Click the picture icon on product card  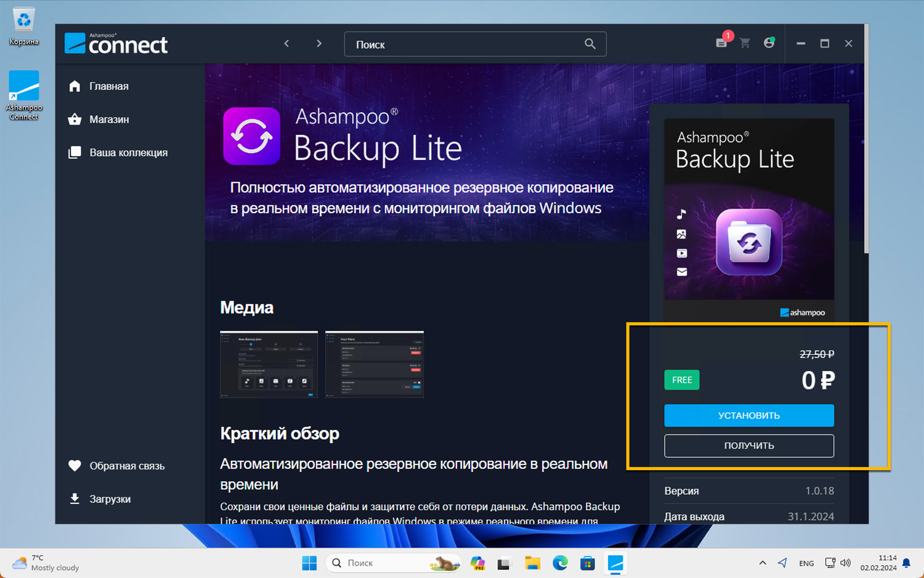pyautogui.click(x=681, y=234)
